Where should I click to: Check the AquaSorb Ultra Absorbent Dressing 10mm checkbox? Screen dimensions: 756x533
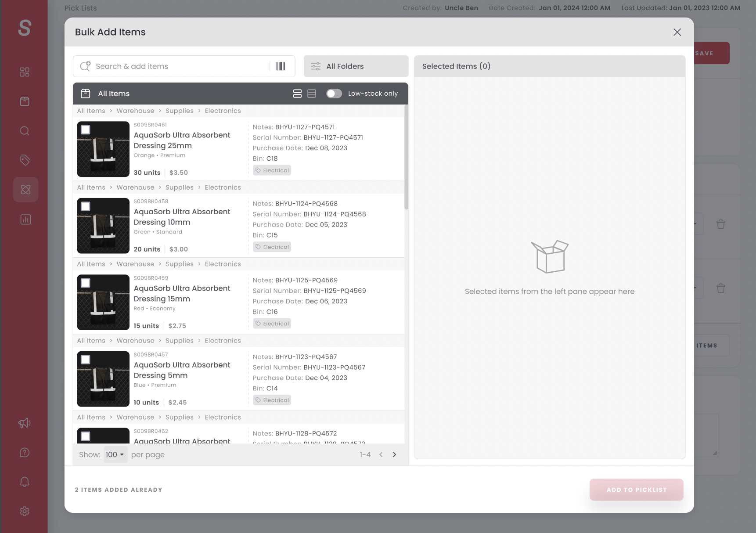(85, 206)
